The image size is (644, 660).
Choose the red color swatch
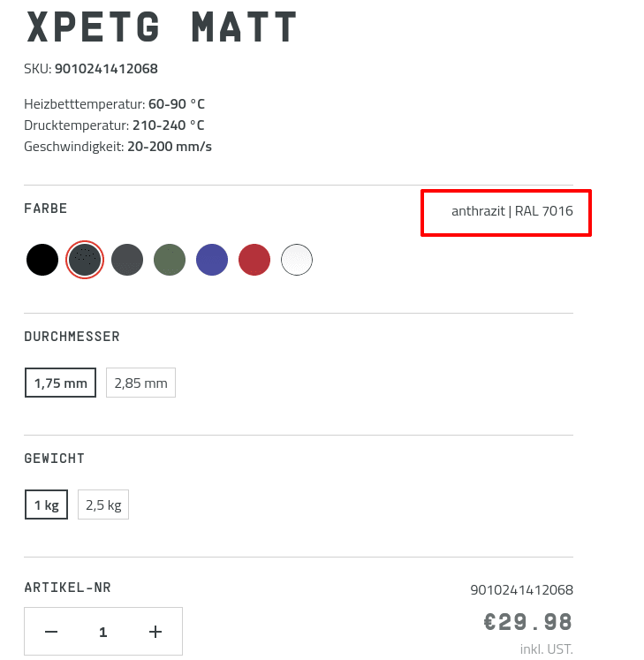pyautogui.click(x=254, y=260)
